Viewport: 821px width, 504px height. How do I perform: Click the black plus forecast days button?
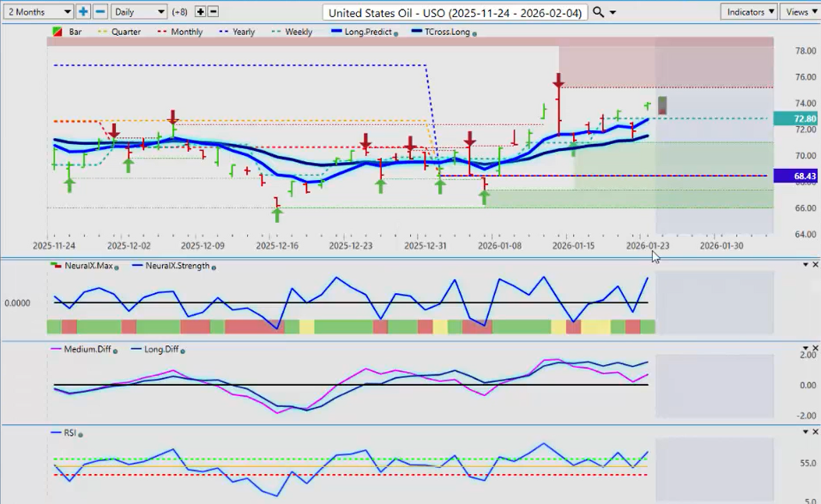click(201, 12)
